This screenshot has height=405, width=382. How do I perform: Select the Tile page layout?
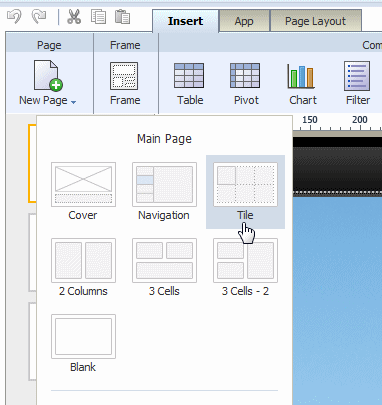[x=245, y=191]
